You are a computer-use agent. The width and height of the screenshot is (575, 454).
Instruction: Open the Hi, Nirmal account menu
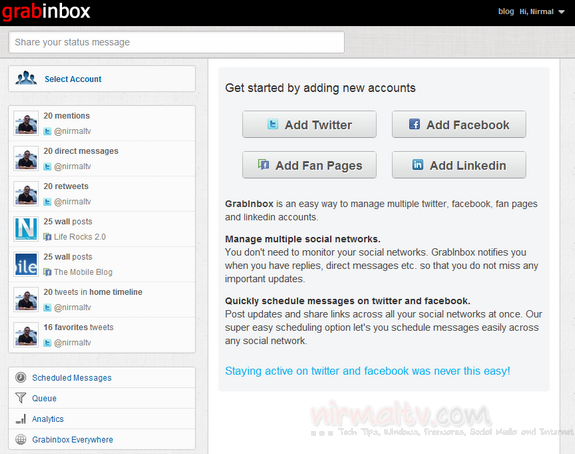(x=536, y=12)
